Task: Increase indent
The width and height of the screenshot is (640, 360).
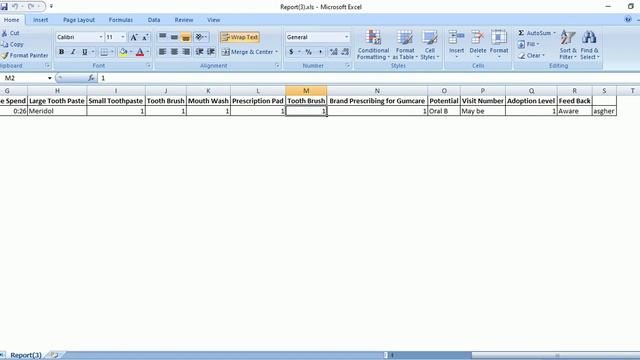Action: click(211, 52)
